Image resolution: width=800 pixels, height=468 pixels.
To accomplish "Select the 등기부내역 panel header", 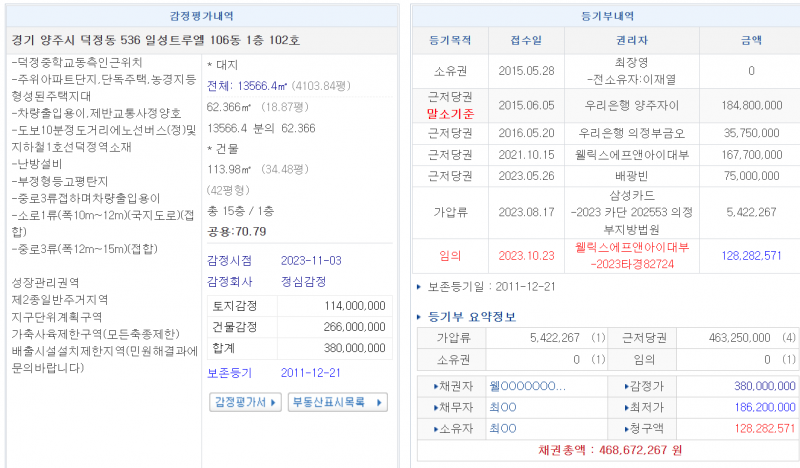I will click(x=606, y=16).
